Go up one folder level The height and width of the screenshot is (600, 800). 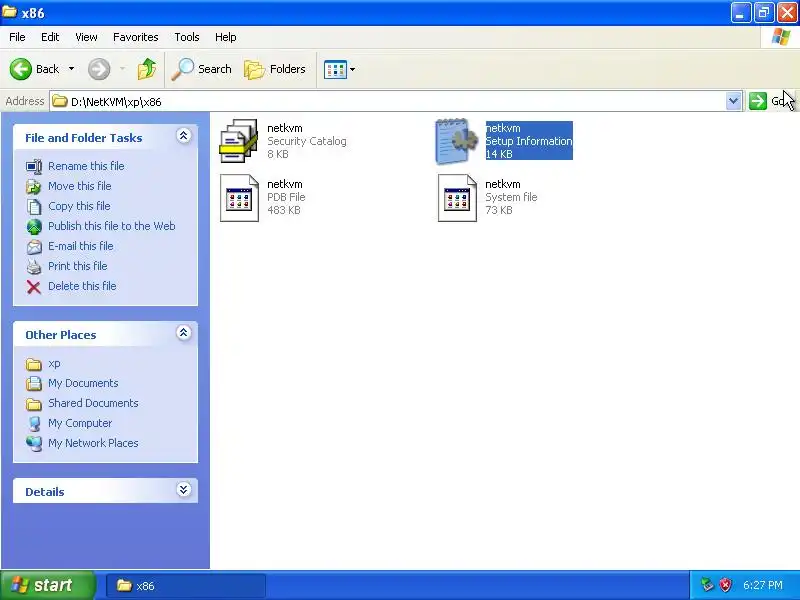(147, 69)
